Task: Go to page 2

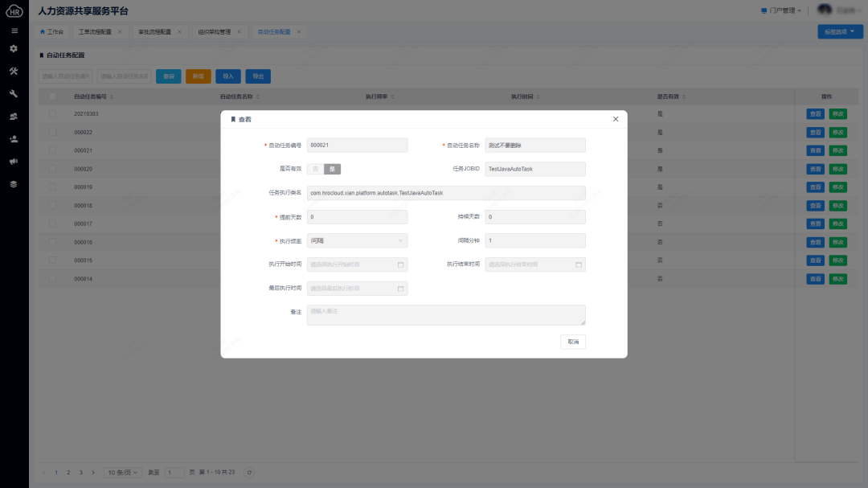Action: [x=68, y=473]
